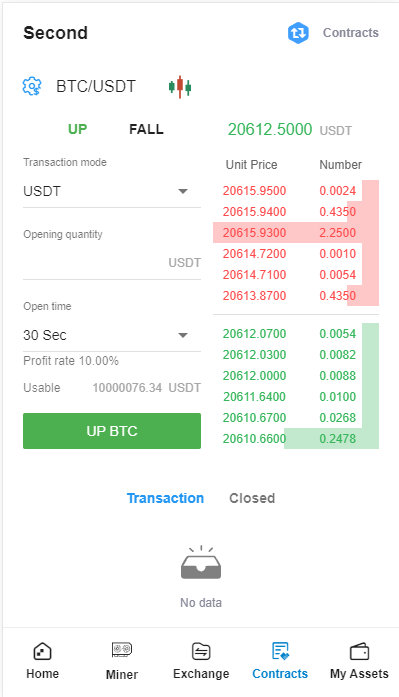Open the candlestick chart icon
Viewport: 399px width, 697px height.
(180, 87)
